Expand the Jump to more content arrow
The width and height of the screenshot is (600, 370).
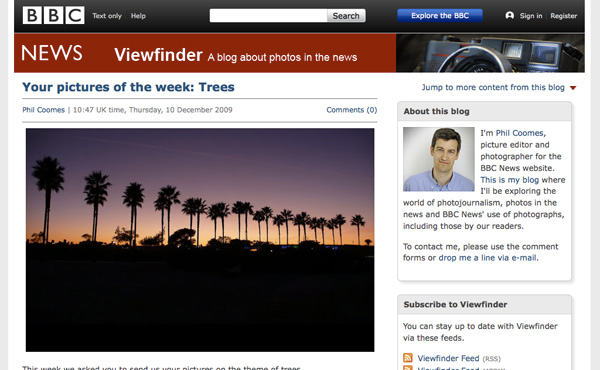point(573,88)
